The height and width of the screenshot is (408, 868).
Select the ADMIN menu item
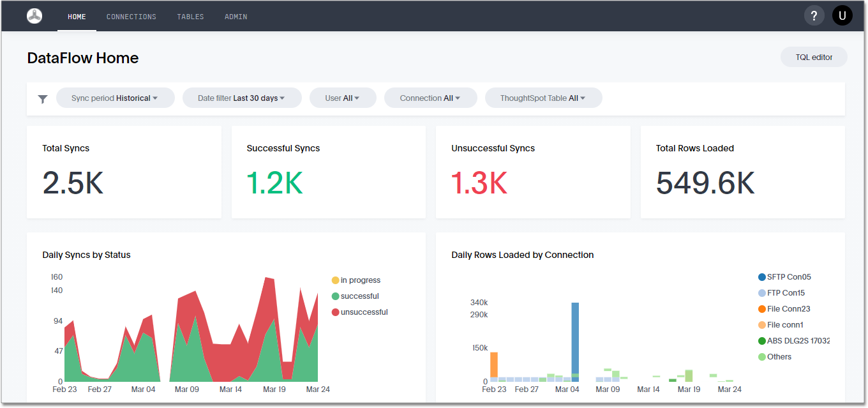pyautogui.click(x=236, y=17)
